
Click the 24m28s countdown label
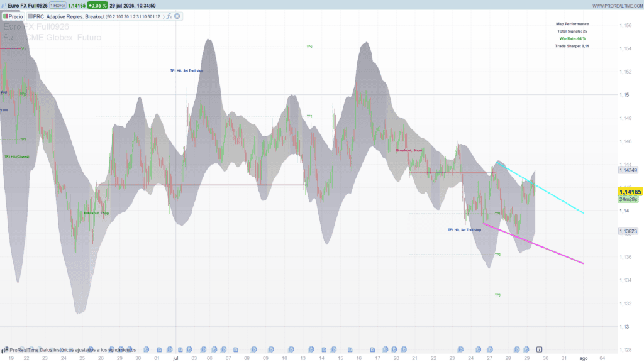(628, 199)
